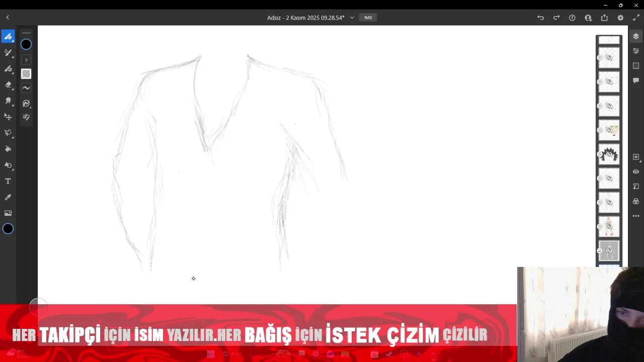Open the brush settings sliders icon

(x=26, y=117)
